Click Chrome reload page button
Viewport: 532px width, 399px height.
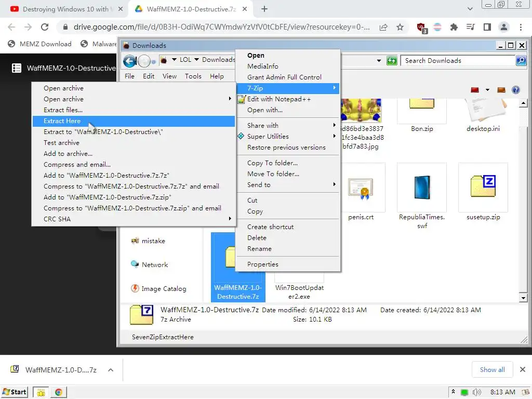pyautogui.click(x=45, y=27)
